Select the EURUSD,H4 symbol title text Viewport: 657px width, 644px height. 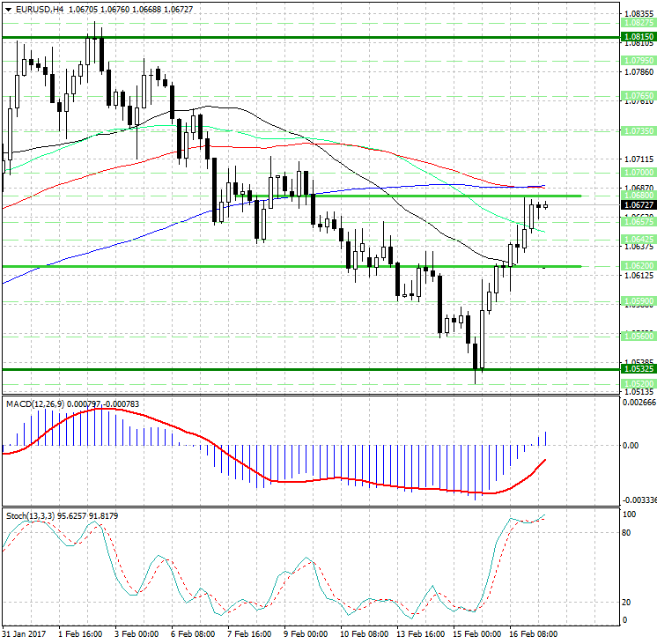click(40, 9)
